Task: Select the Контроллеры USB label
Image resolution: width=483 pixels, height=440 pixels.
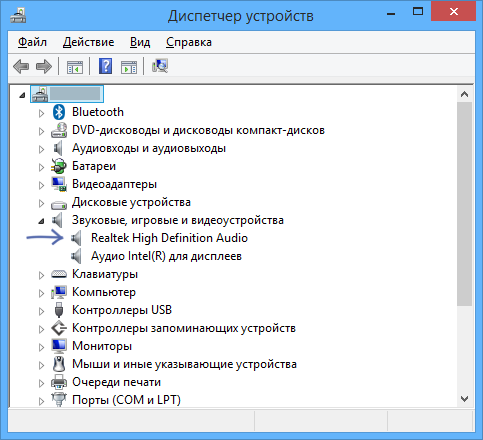Action: 122,310
